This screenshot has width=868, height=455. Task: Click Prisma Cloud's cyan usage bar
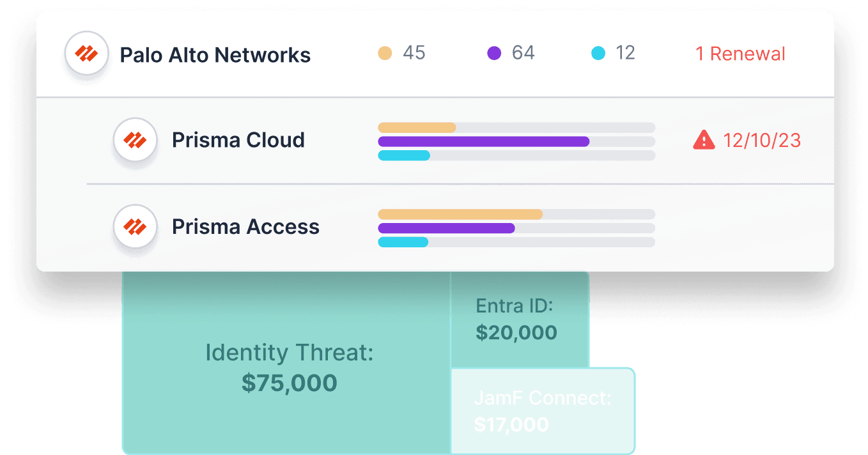coord(404,155)
